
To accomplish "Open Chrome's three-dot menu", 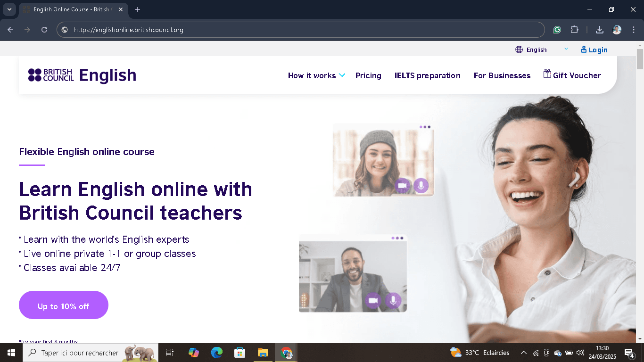I will coord(634,29).
